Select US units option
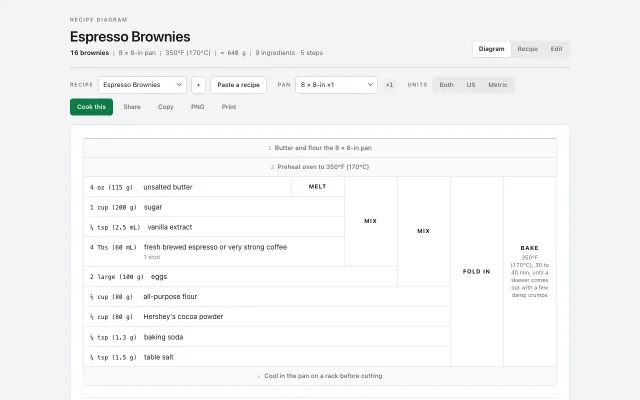 pyautogui.click(x=471, y=85)
